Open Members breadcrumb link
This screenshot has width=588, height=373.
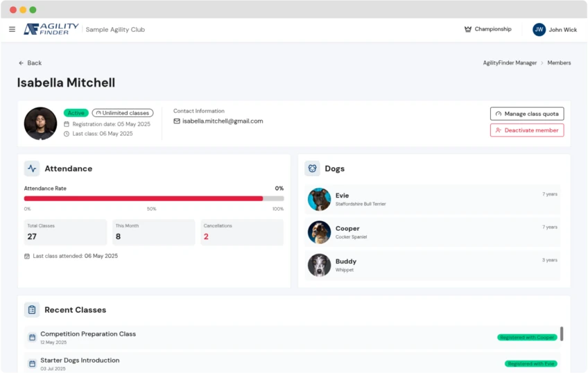click(559, 63)
